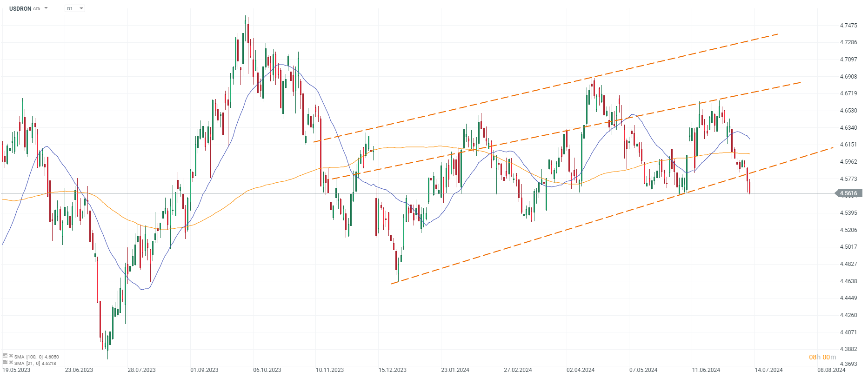Click the 10.11.2023 date on time axis
Viewport: 868px width, 378px height.
coord(329,370)
